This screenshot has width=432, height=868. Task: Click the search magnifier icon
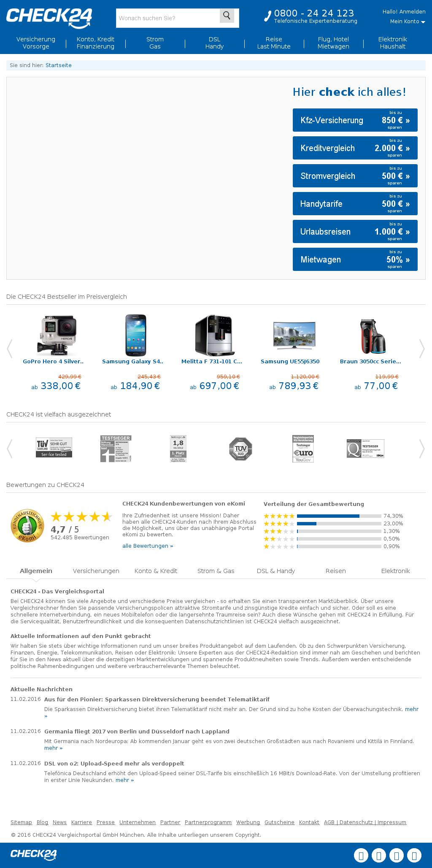pos(227,16)
